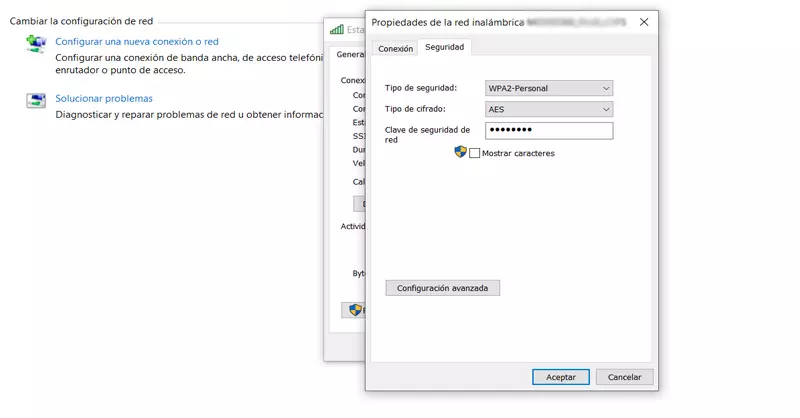Screen dimensions: 800x418
Task: Click the troubleshoot problems icon
Action: point(36,100)
